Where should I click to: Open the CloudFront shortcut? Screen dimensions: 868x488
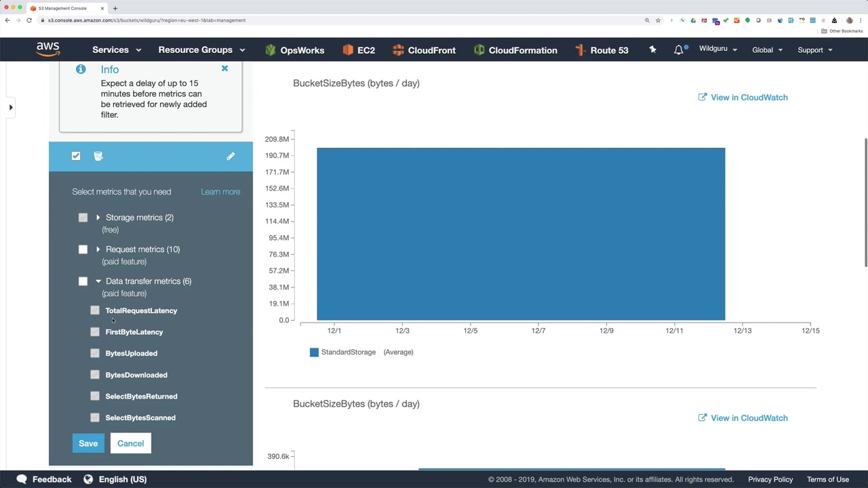424,50
